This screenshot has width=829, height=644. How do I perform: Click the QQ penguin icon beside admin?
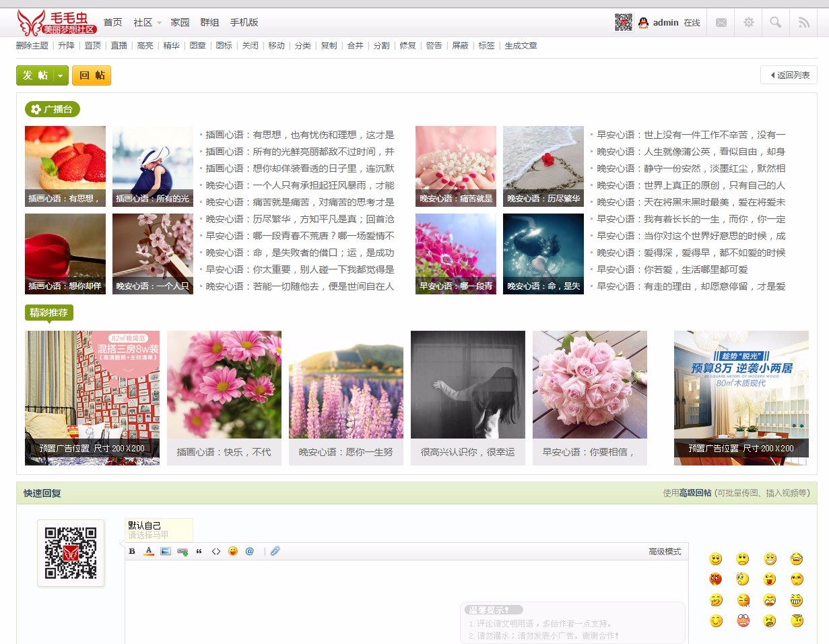(x=643, y=23)
